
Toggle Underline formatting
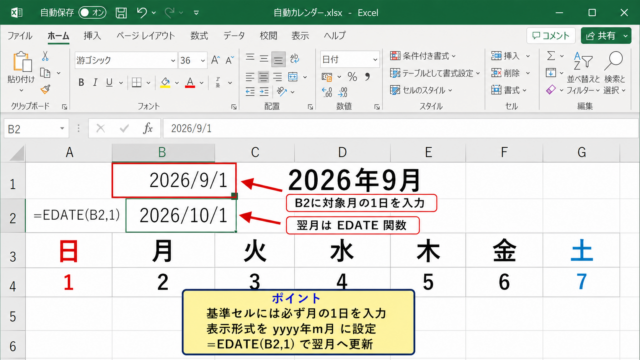tap(109, 83)
